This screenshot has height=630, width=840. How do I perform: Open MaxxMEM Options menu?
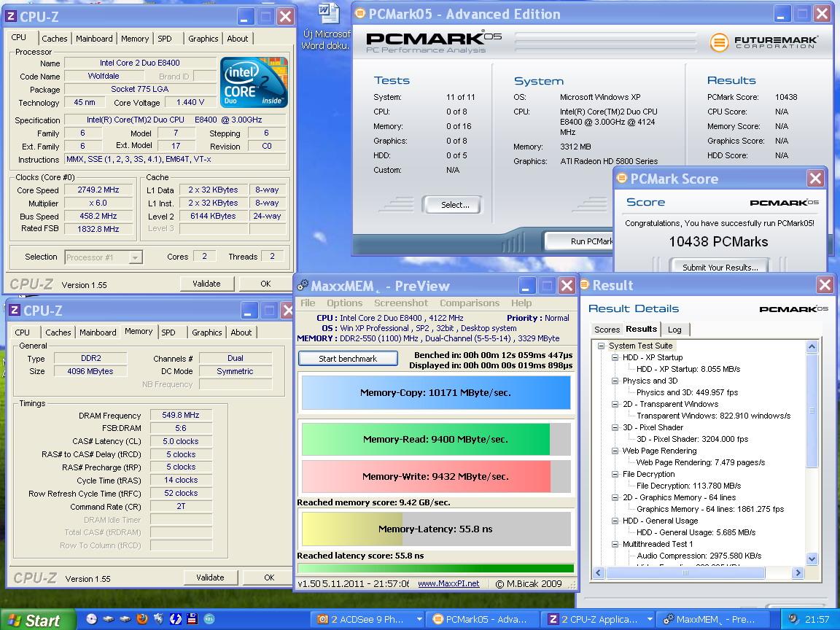(x=344, y=303)
